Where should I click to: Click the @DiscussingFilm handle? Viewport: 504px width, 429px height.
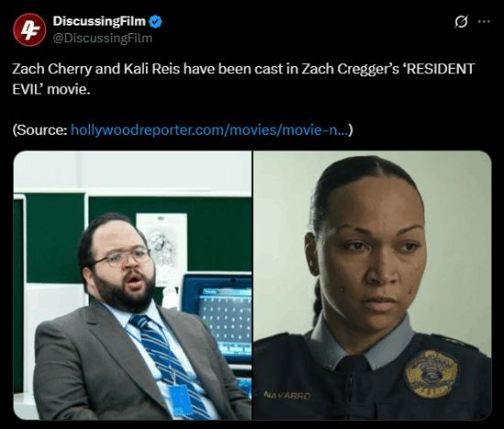click(103, 38)
